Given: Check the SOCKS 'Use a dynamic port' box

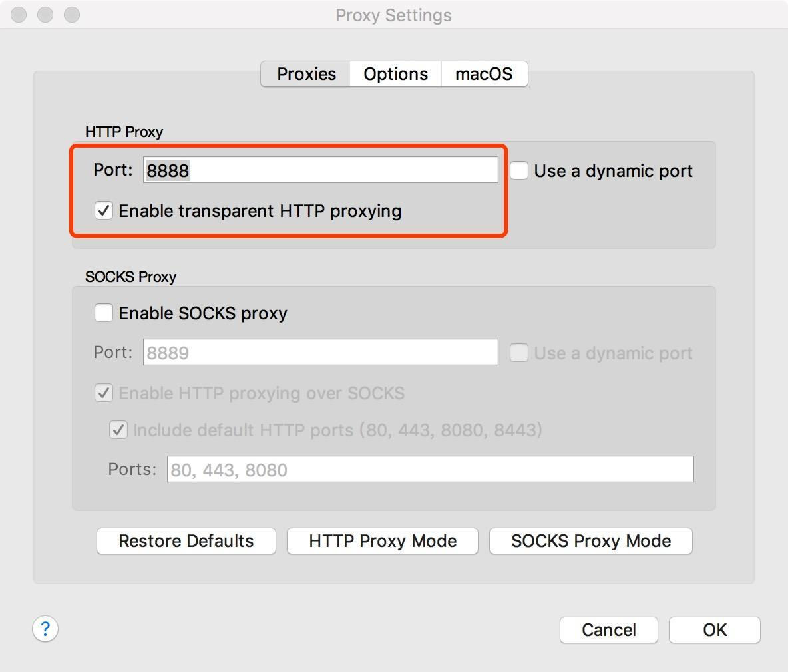Looking at the screenshot, I should [x=518, y=353].
